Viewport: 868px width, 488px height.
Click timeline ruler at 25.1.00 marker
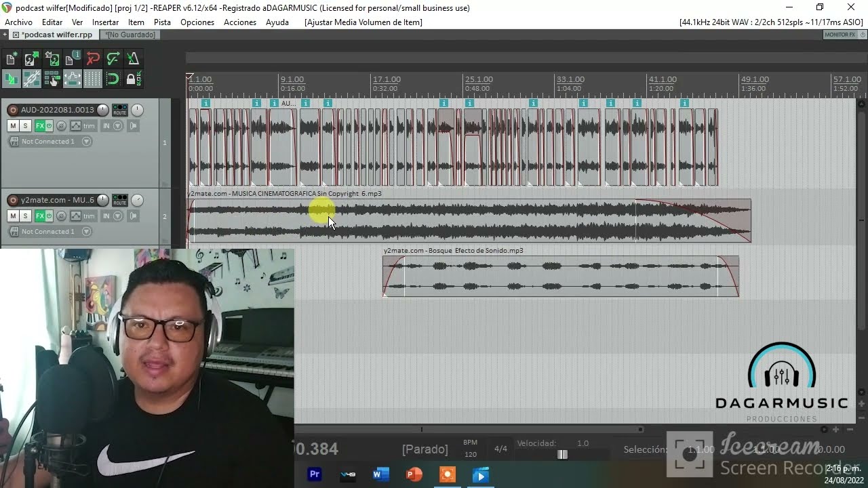[x=479, y=79]
